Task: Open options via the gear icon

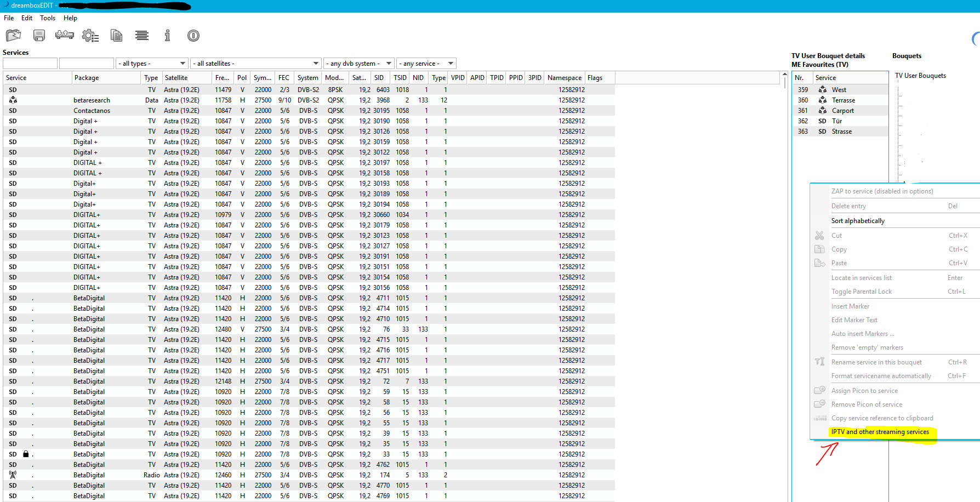Action: [x=90, y=36]
